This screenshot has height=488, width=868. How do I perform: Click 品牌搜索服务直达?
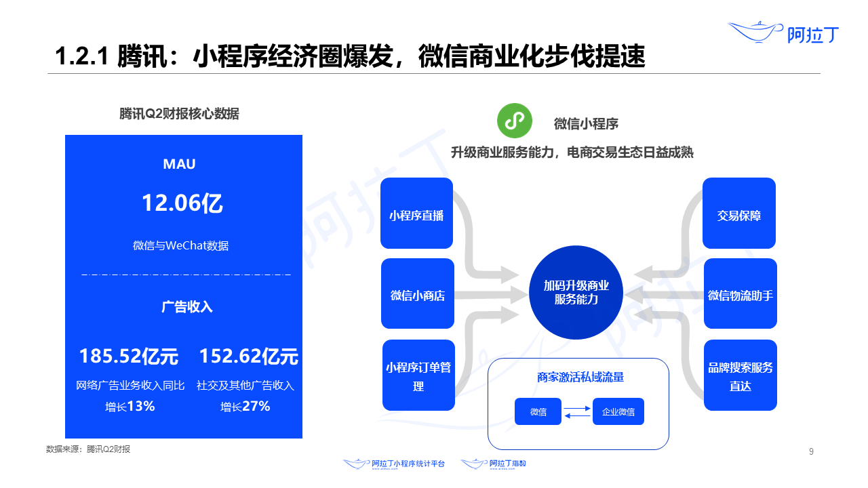[x=740, y=375]
